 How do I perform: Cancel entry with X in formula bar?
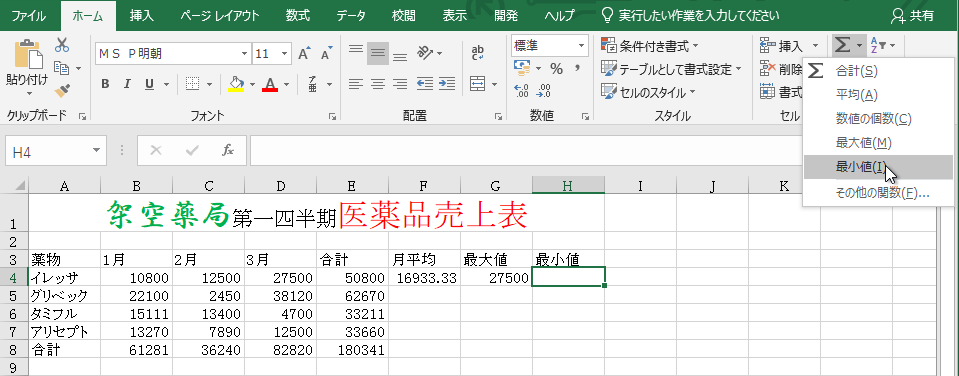pyautogui.click(x=155, y=150)
